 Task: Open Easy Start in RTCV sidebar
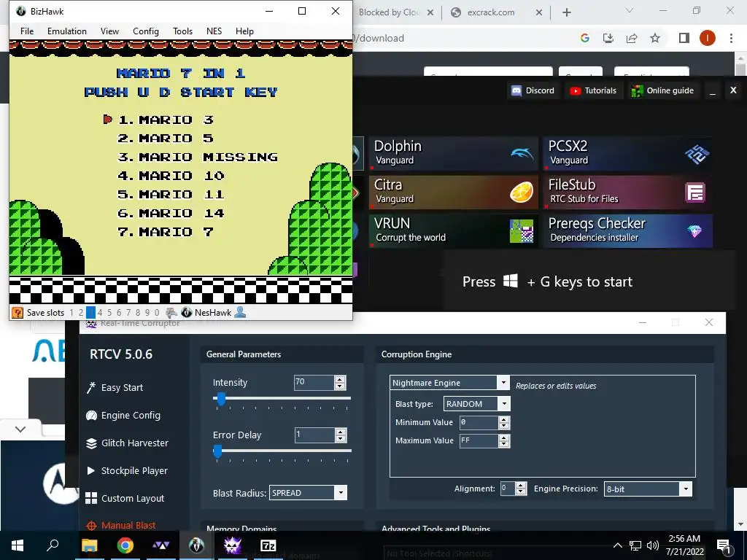click(115, 388)
